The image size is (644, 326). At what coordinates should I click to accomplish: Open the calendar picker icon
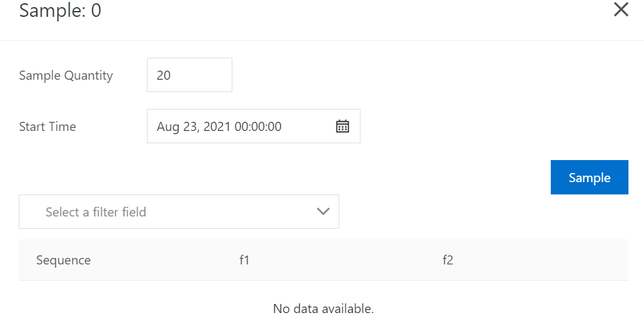342,126
